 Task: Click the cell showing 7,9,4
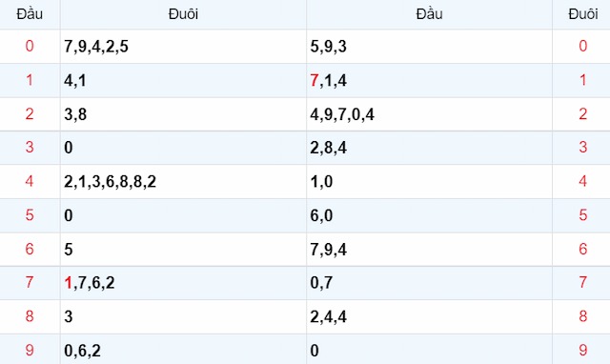tap(429, 250)
